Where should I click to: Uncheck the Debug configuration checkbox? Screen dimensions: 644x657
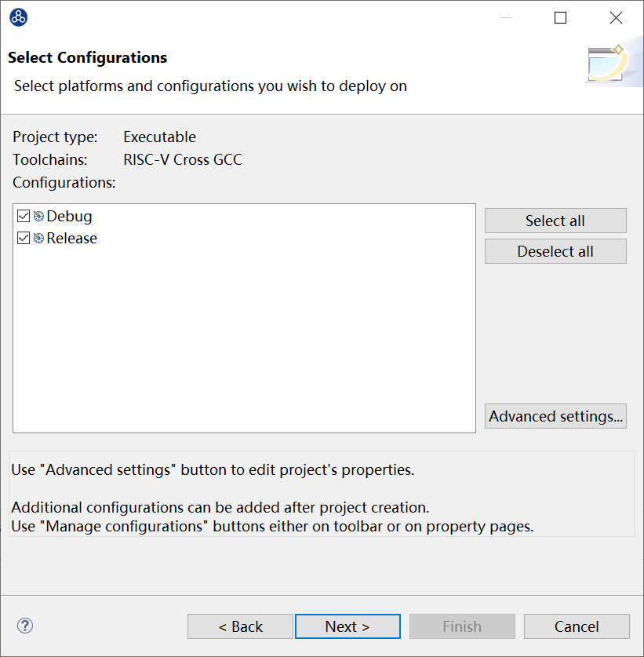24,217
